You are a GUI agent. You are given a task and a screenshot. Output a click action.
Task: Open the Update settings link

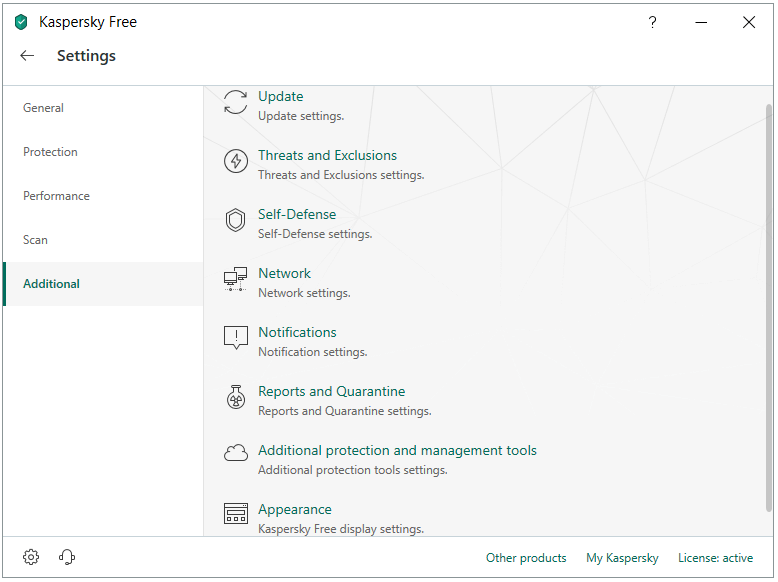(x=281, y=96)
